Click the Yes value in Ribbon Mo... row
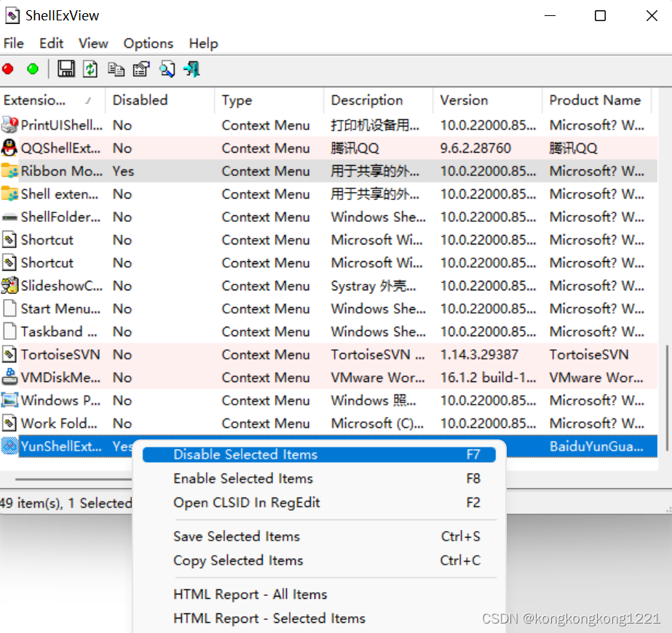 tap(124, 171)
